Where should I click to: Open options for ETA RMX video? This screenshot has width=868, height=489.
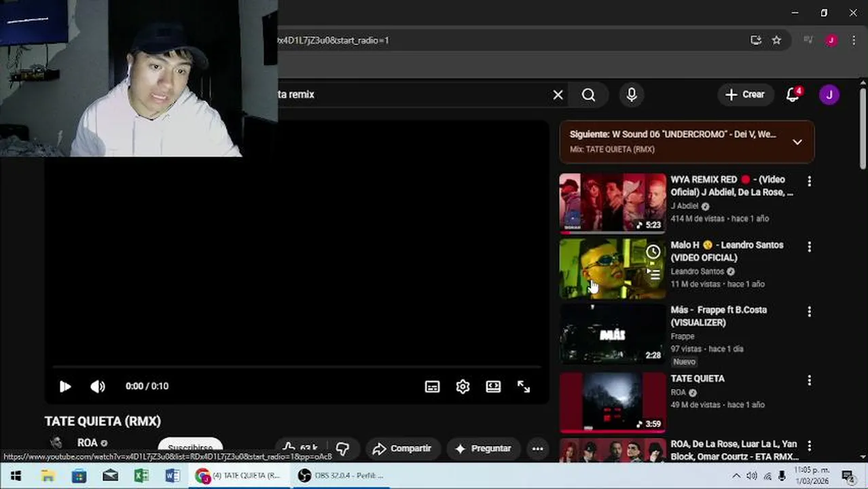click(809, 446)
